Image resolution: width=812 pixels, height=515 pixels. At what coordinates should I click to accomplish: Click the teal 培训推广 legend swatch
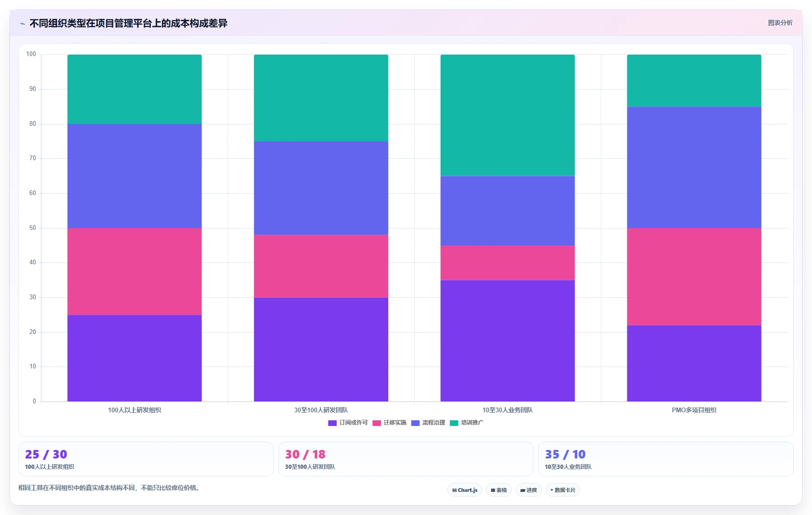pos(454,423)
